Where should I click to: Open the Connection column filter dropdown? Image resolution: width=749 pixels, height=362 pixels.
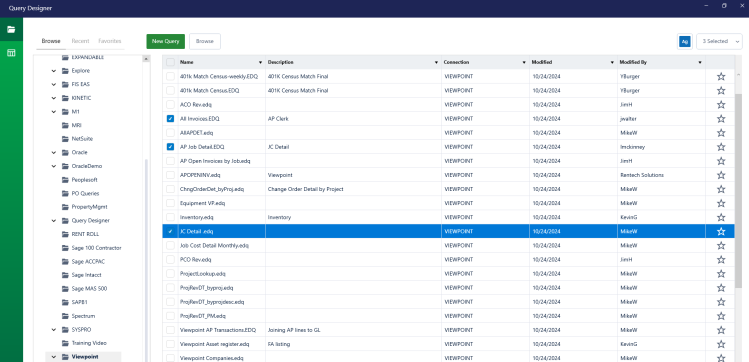524,63
